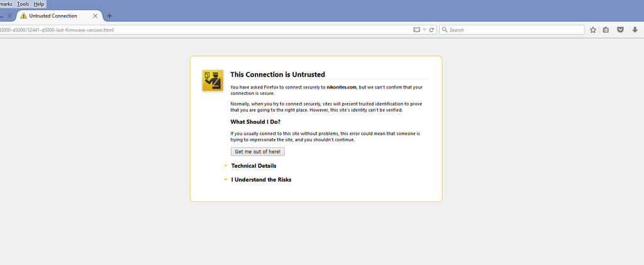Click the police officer warning image
The width and height of the screenshot is (644, 265).
click(x=213, y=80)
